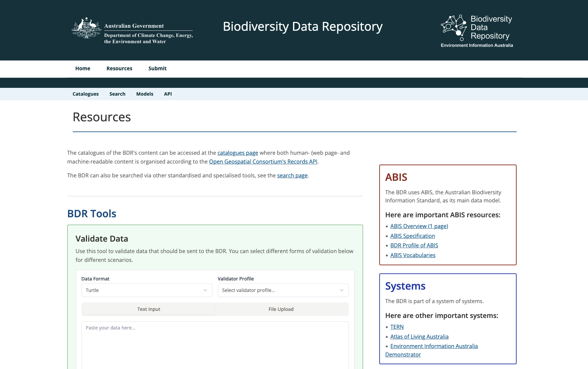This screenshot has width=588, height=369.
Task: Open Atlas of Living Australia
Action: click(419, 337)
